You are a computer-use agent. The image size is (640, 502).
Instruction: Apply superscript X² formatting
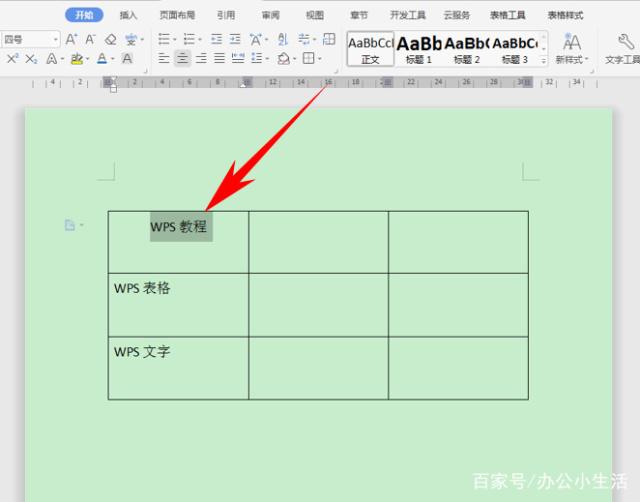[x=12, y=59]
